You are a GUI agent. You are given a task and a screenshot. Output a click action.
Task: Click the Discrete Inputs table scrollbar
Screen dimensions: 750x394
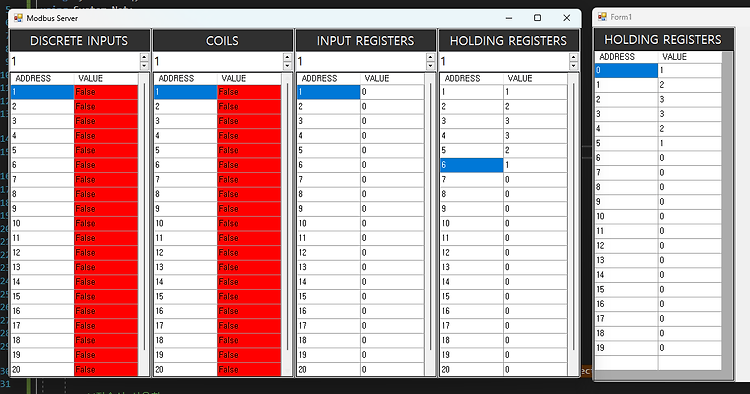click(x=144, y=225)
